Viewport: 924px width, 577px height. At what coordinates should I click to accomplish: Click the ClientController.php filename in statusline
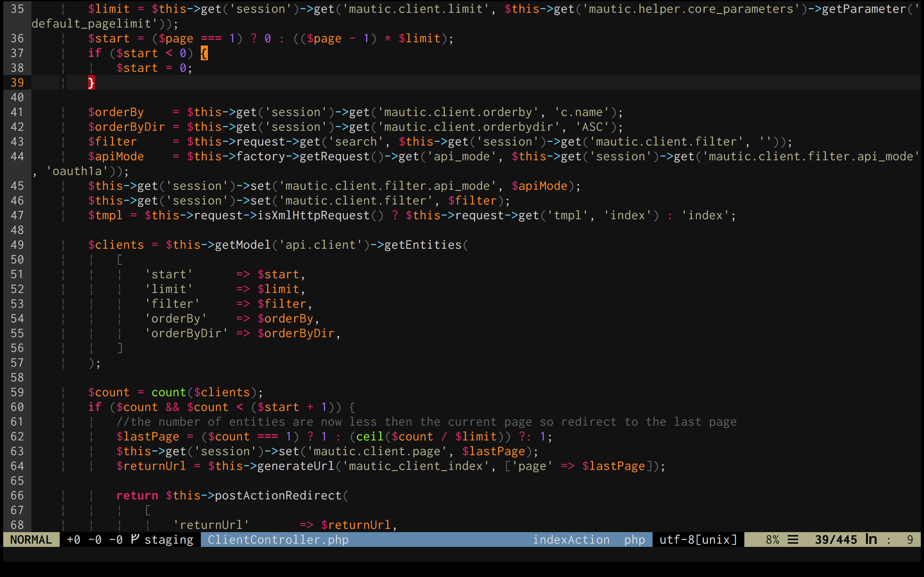[x=278, y=539]
